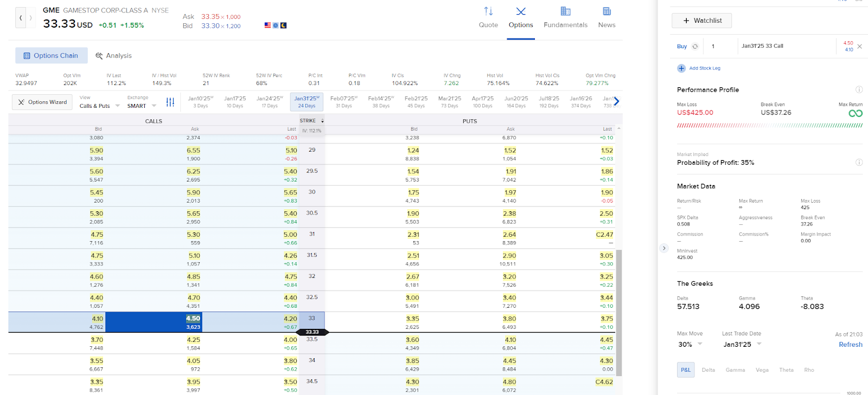The image size is (868, 395).
Task: Select the Feb07'25 expiration
Action: pos(344,102)
